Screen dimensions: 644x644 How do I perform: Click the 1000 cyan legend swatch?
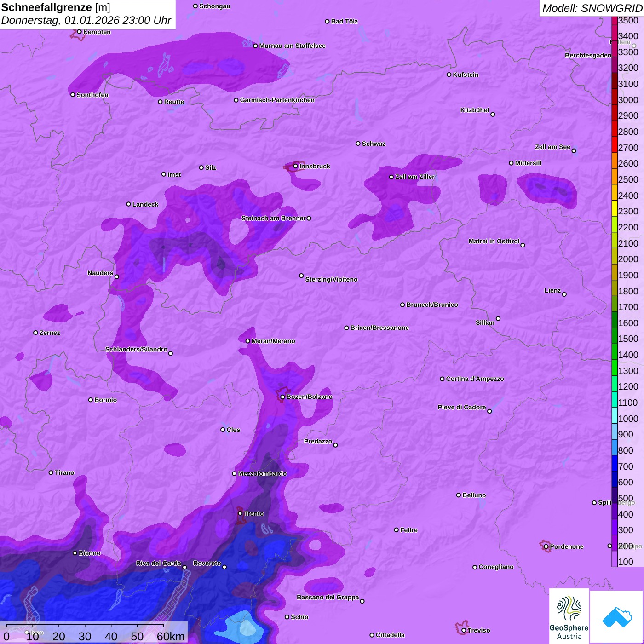615,415
